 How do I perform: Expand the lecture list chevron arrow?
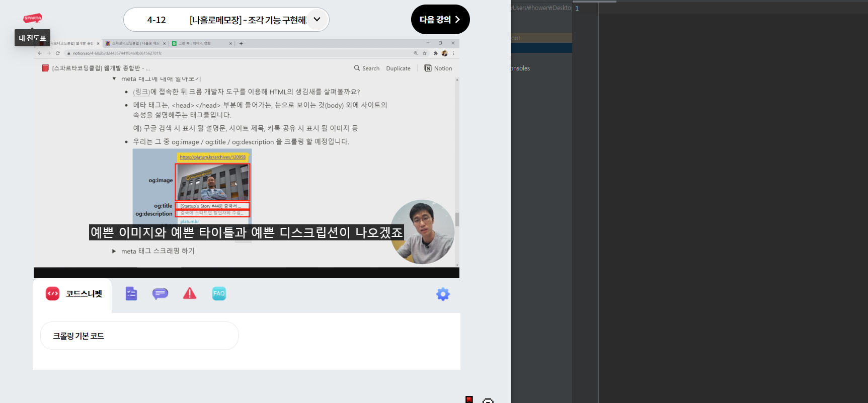(x=317, y=20)
